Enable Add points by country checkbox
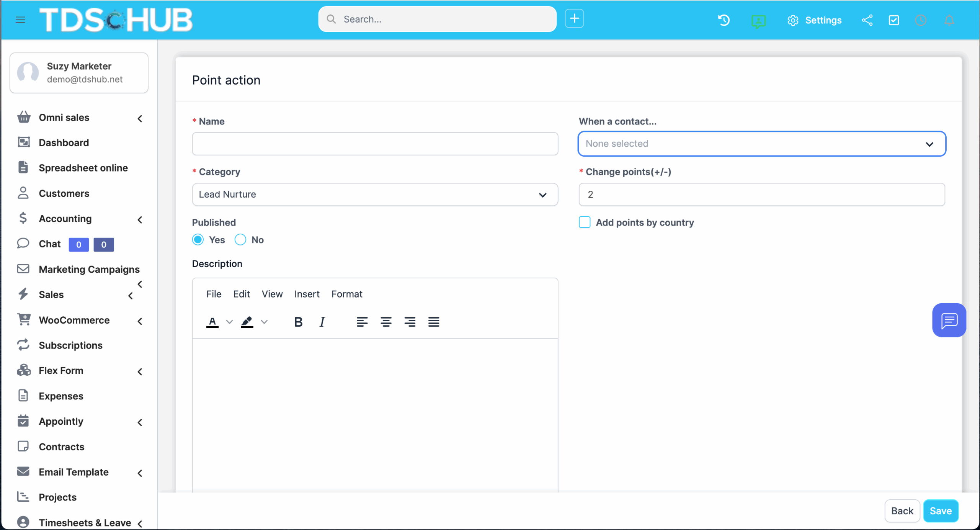Screen dimensions: 980x530 (585, 222)
